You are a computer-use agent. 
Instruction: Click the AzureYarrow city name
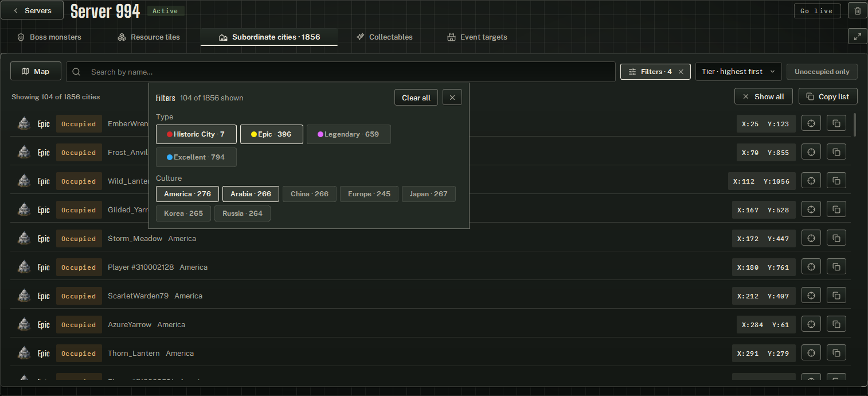tap(130, 324)
